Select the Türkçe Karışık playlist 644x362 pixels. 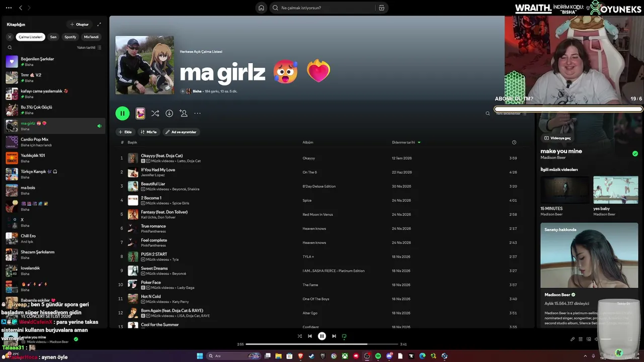pos(55,174)
